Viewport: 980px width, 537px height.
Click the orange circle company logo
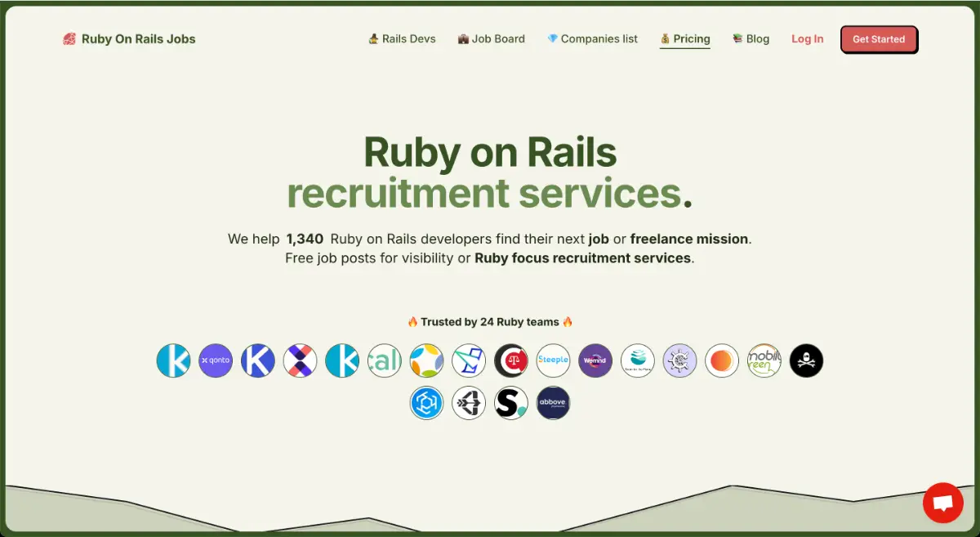click(722, 360)
